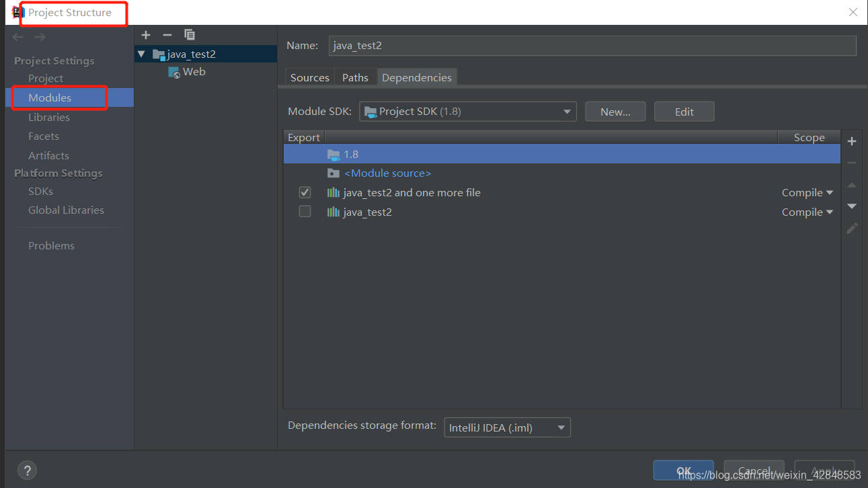Click the OK button to confirm
Viewport: 868px width, 488px height.
click(683, 470)
